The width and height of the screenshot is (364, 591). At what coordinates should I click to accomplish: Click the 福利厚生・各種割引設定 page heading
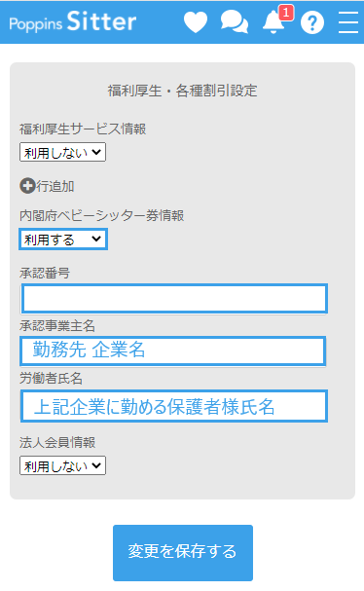pyautogui.click(x=182, y=91)
